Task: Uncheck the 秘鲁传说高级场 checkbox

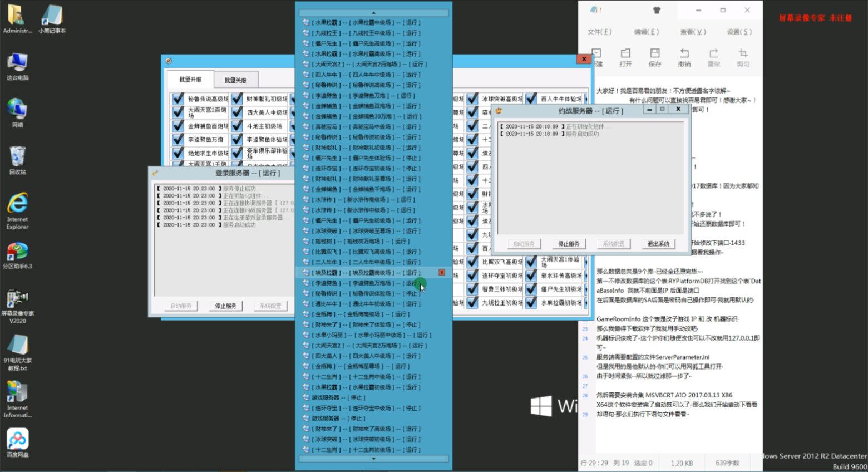Action: [178, 99]
